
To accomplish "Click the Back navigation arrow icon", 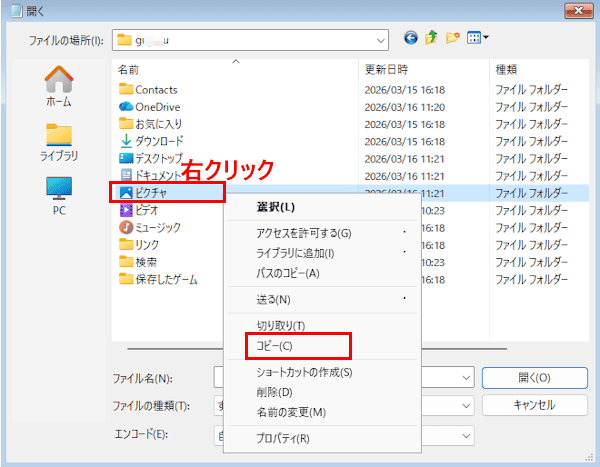I will tap(411, 39).
